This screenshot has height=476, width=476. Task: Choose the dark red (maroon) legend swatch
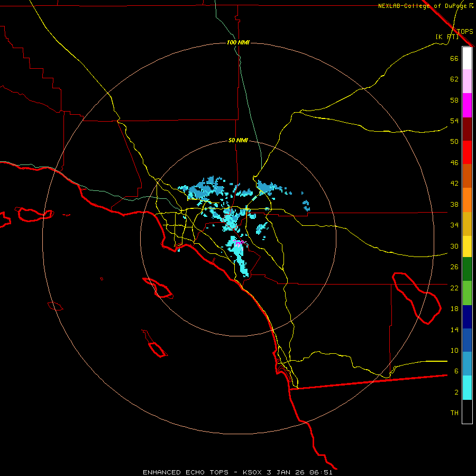pos(467,129)
